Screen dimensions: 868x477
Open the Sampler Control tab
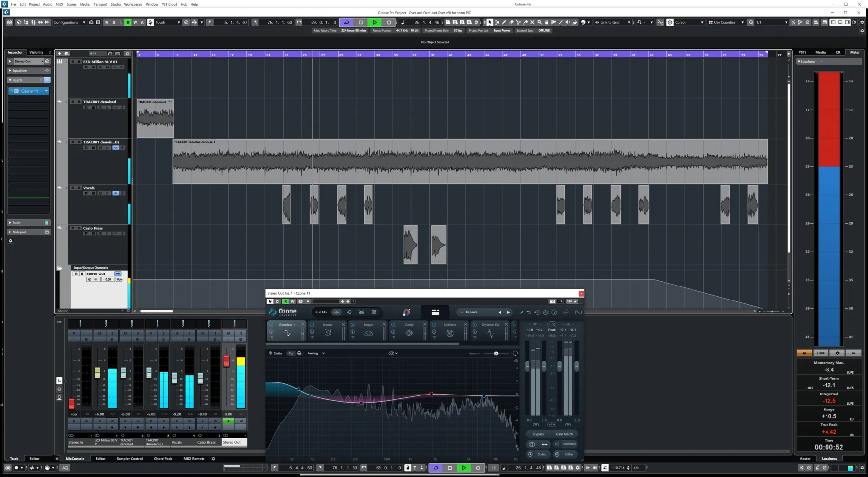pos(130,459)
